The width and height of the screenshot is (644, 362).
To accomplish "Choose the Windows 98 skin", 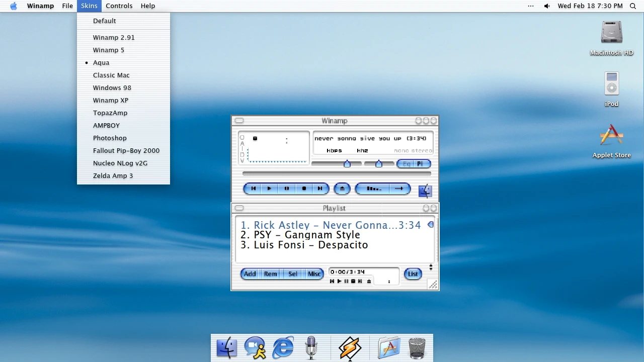I will click(123, 87).
